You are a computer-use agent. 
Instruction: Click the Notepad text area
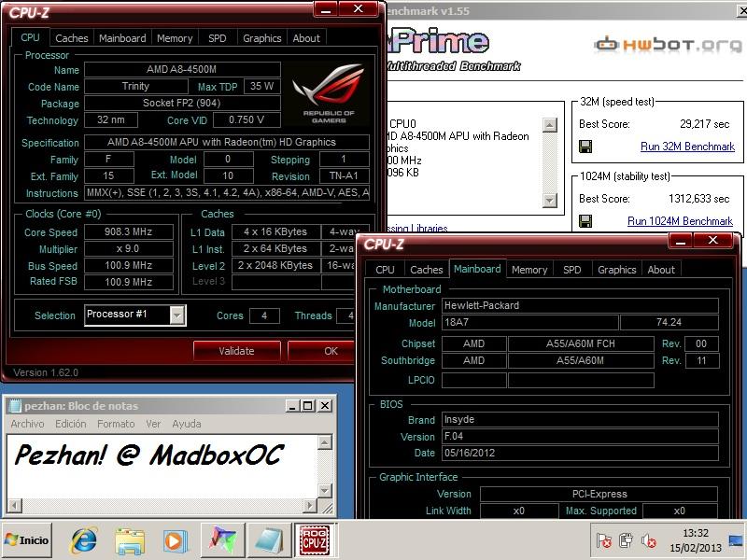(162, 466)
